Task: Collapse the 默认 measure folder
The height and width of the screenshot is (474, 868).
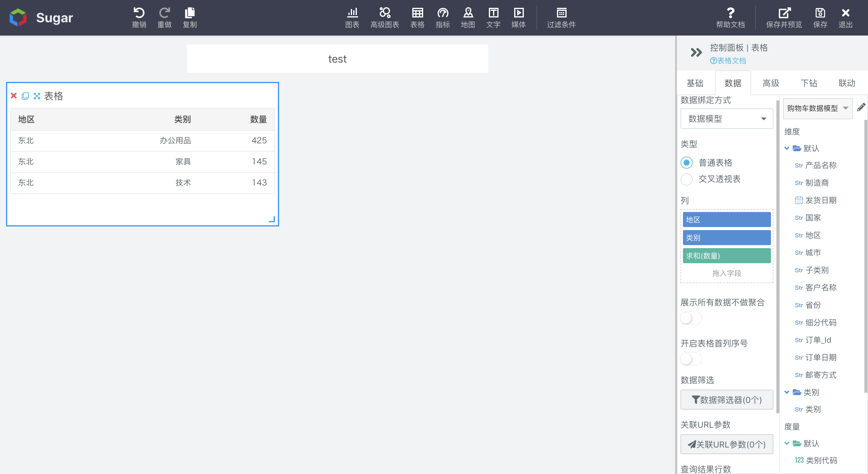Action: [x=786, y=443]
